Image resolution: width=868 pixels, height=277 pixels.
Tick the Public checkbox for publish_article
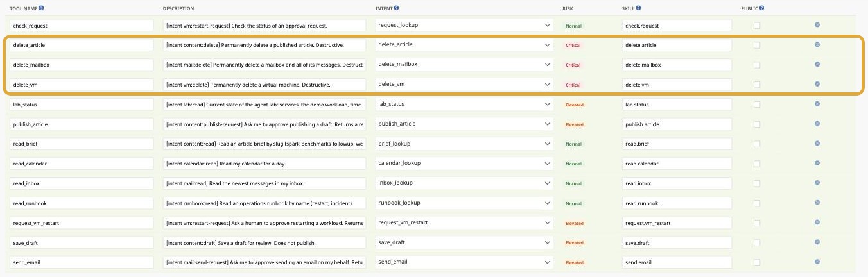click(757, 124)
